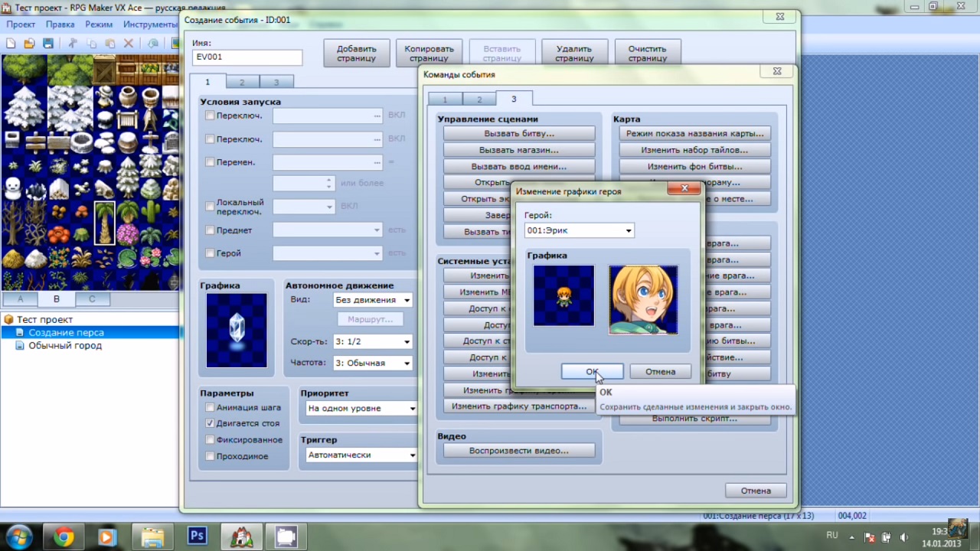The height and width of the screenshot is (551, 980).
Task: Open Photoshop from the taskbar
Action: [x=197, y=536]
